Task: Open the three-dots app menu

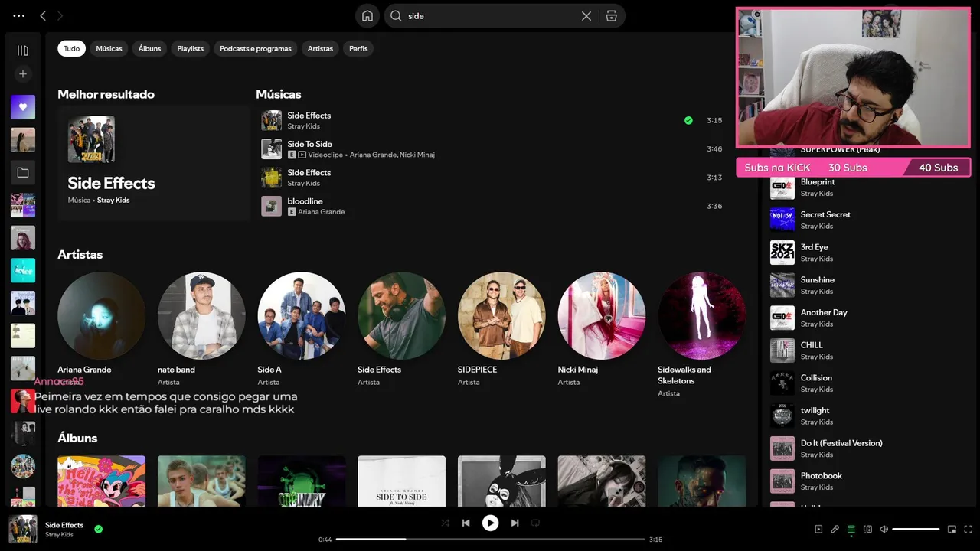Action: tap(18, 15)
